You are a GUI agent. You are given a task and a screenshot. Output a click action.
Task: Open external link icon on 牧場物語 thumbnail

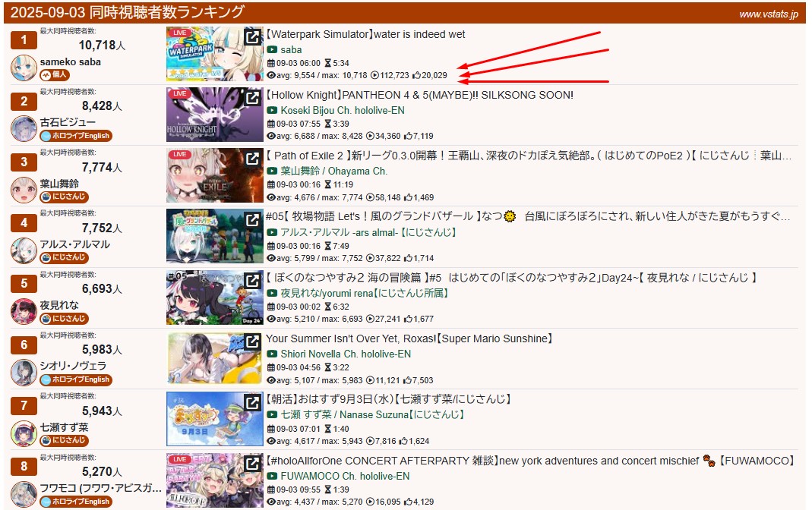(x=252, y=219)
